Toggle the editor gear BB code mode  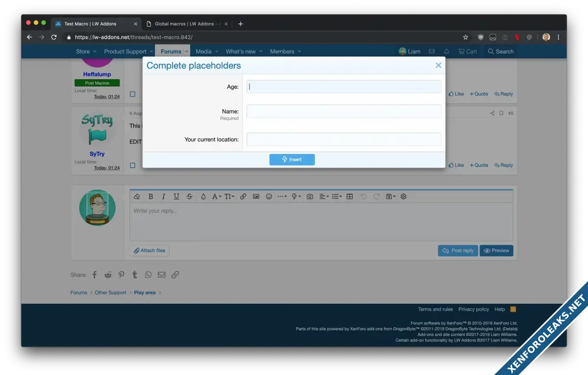pyautogui.click(x=403, y=197)
